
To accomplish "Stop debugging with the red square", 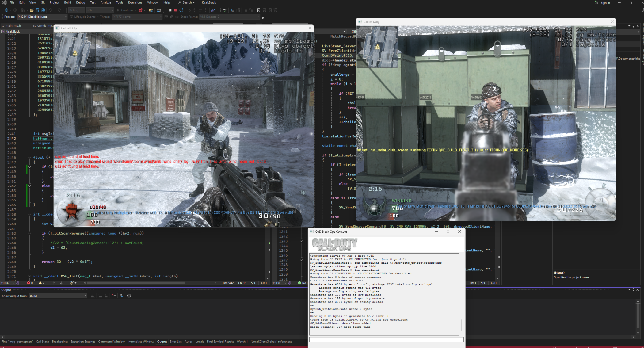I will coord(176,10).
